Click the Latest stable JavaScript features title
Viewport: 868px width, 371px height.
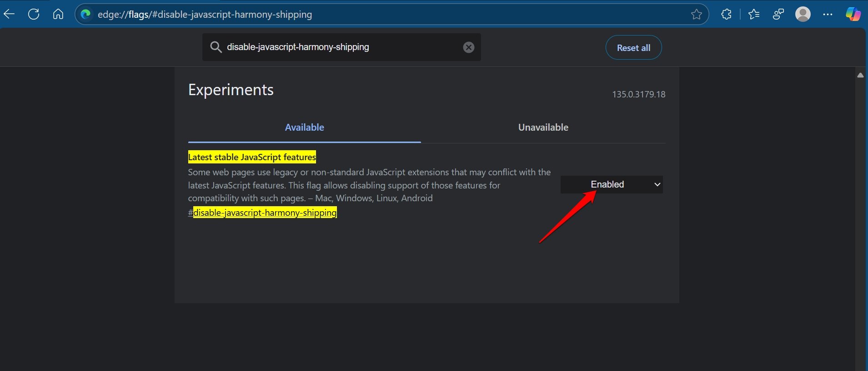pyautogui.click(x=252, y=157)
